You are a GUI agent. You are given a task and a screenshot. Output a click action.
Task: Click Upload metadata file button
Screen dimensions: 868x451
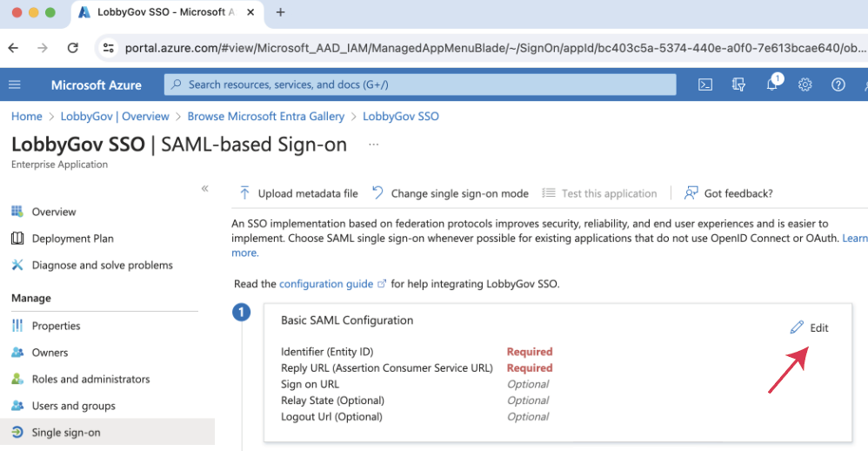[299, 193]
